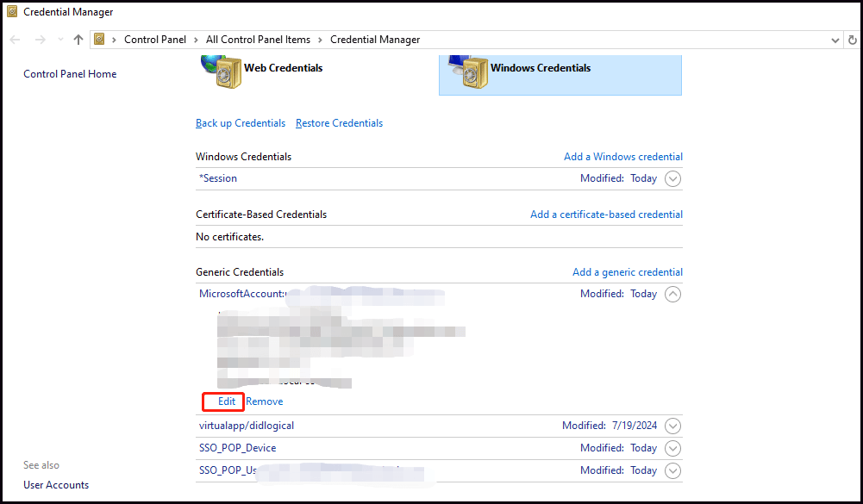The height and width of the screenshot is (504, 863).
Task: Select All Control Panel Items breadcrumb
Action: 258,40
